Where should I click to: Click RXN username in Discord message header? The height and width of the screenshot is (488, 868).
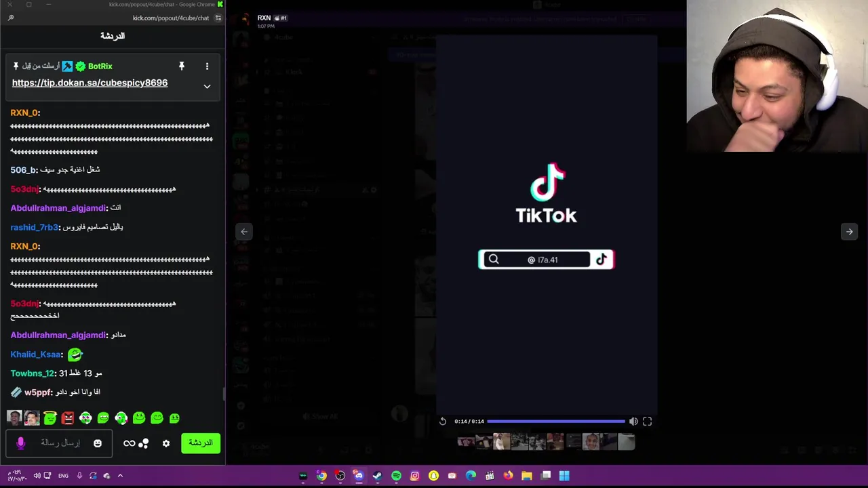coord(264,18)
